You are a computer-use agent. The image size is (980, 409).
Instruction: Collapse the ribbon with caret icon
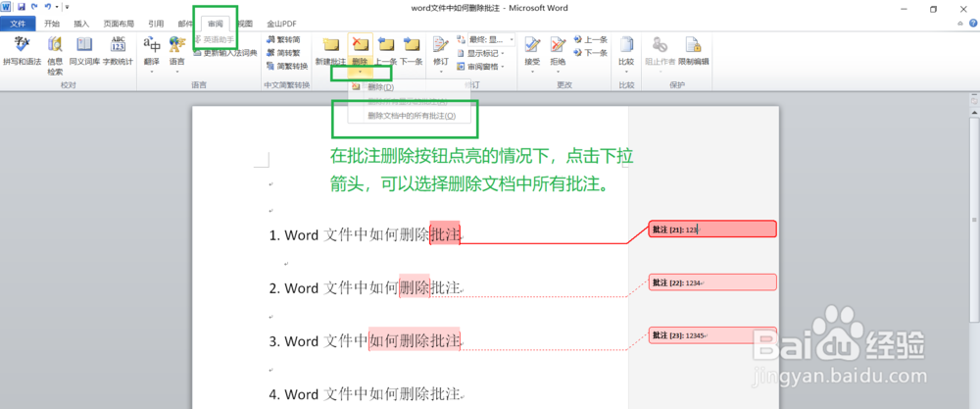(960, 24)
